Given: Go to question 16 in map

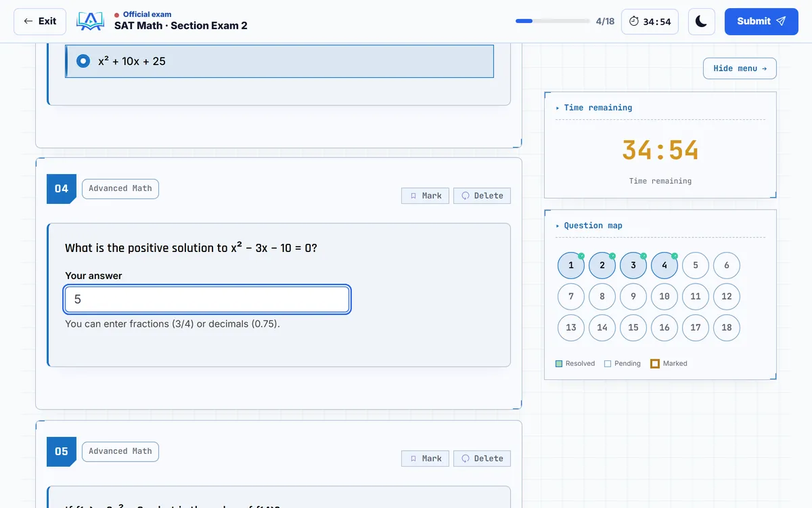Looking at the screenshot, I should click(664, 328).
